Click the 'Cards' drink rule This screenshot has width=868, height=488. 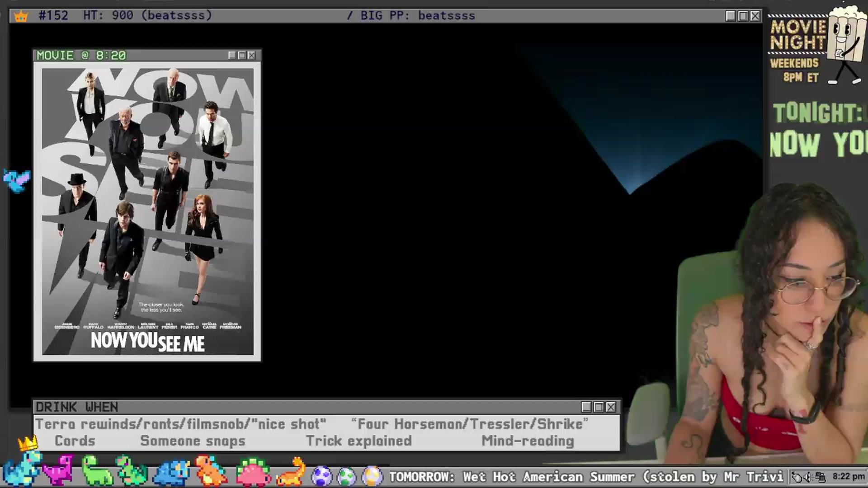(x=75, y=441)
